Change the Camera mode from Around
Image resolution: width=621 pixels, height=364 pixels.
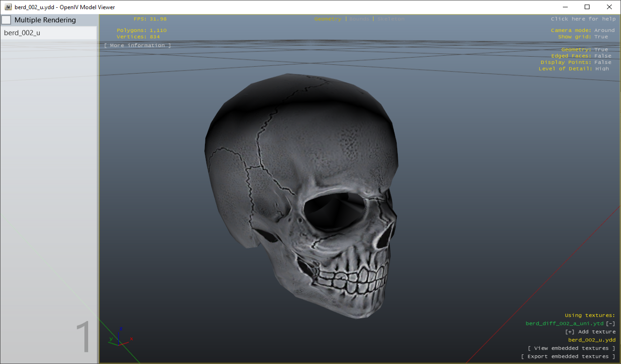tap(604, 30)
